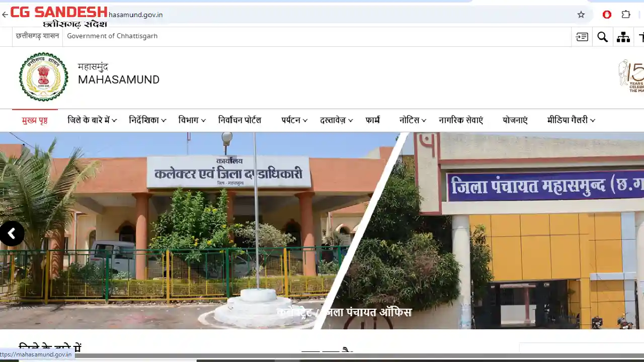This screenshot has width=644, height=362.
Task: Select the मुख्य पृष्ठ menu item
Action: pyautogui.click(x=35, y=120)
